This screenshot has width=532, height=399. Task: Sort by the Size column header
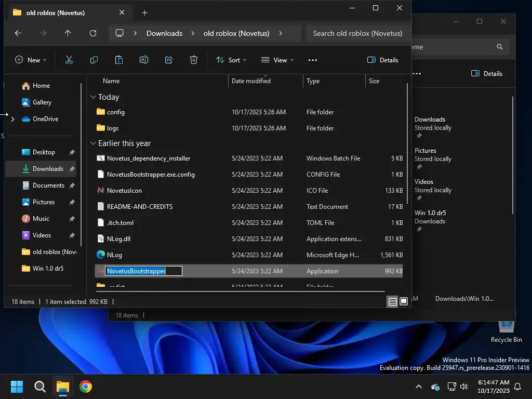coord(374,81)
